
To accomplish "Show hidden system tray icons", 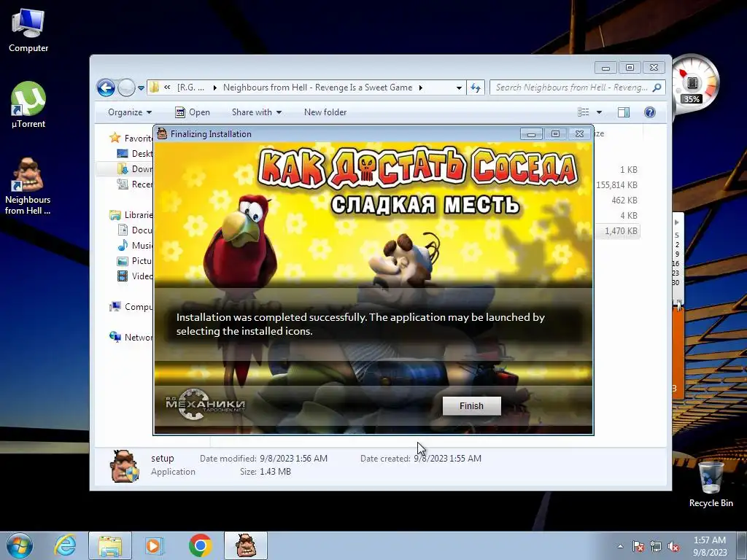I will tap(620, 546).
